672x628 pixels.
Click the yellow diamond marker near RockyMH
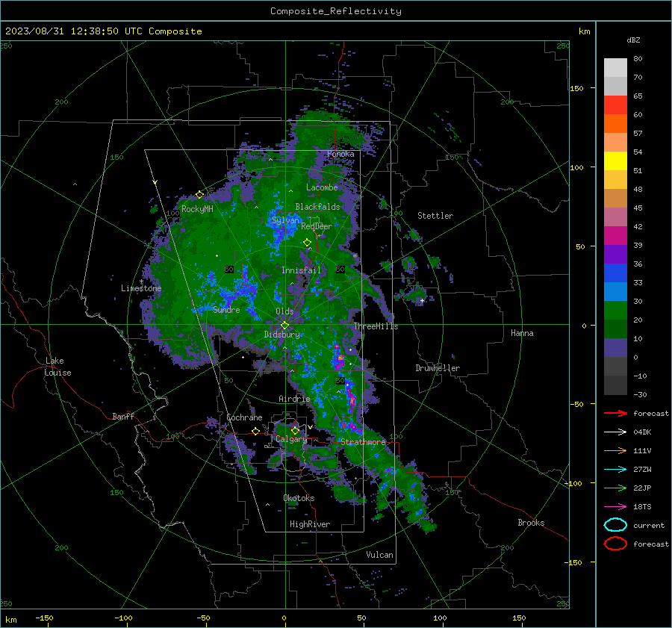pyautogui.click(x=199, y=195)
